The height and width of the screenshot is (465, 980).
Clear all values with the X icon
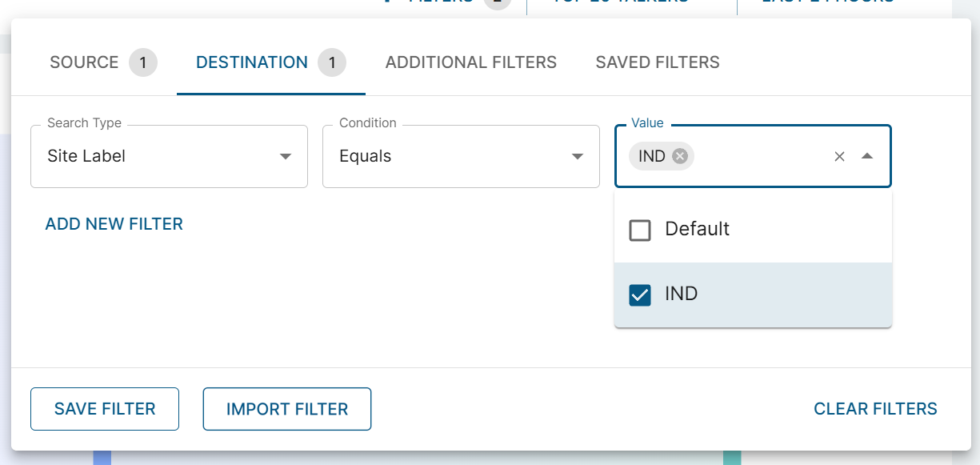pos(839,157)
